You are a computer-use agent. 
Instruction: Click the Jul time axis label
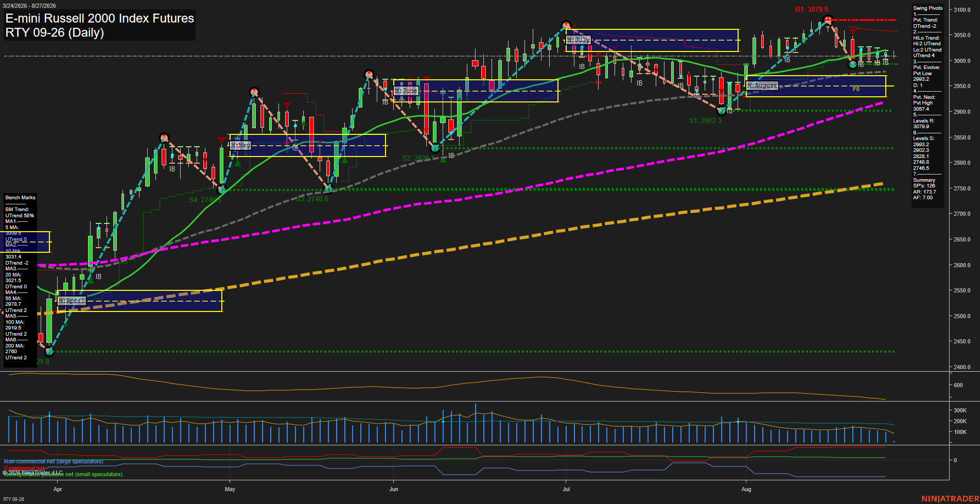pos(566,489)
